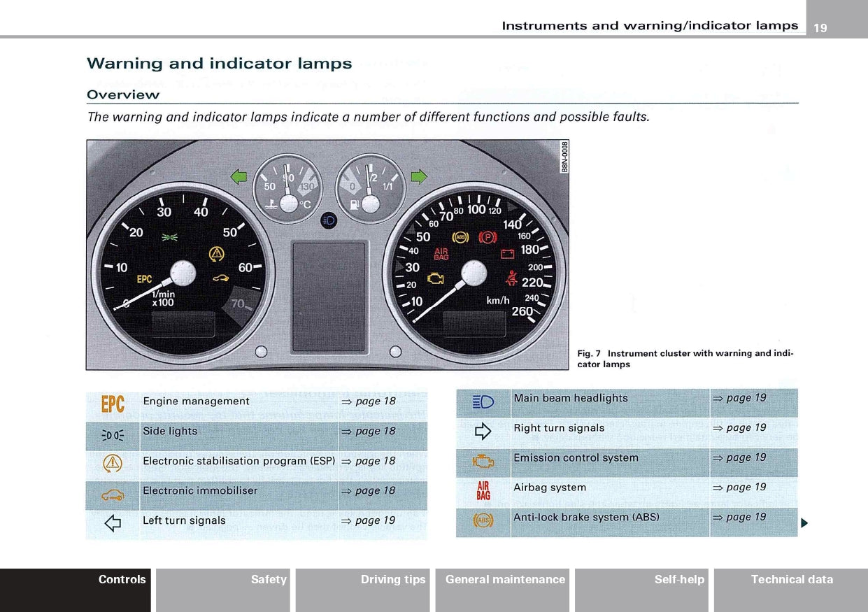Follow the page 19 link for Airbag system

(740, 488)
